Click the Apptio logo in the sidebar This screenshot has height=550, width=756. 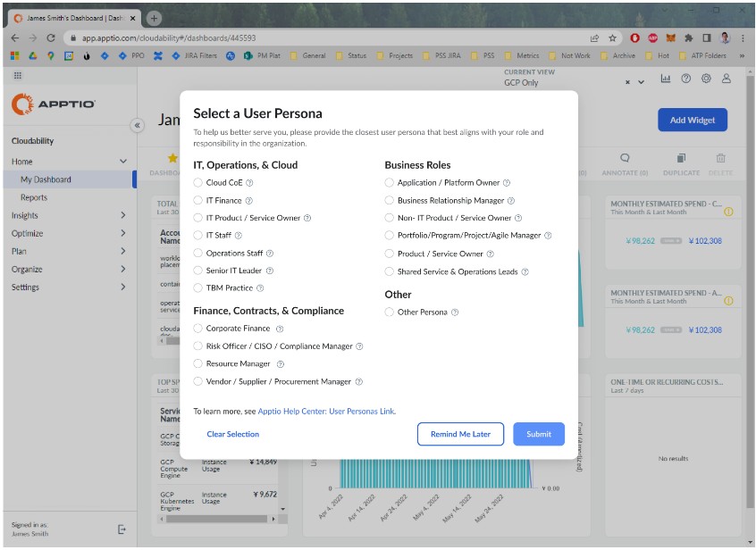(53, 104)
